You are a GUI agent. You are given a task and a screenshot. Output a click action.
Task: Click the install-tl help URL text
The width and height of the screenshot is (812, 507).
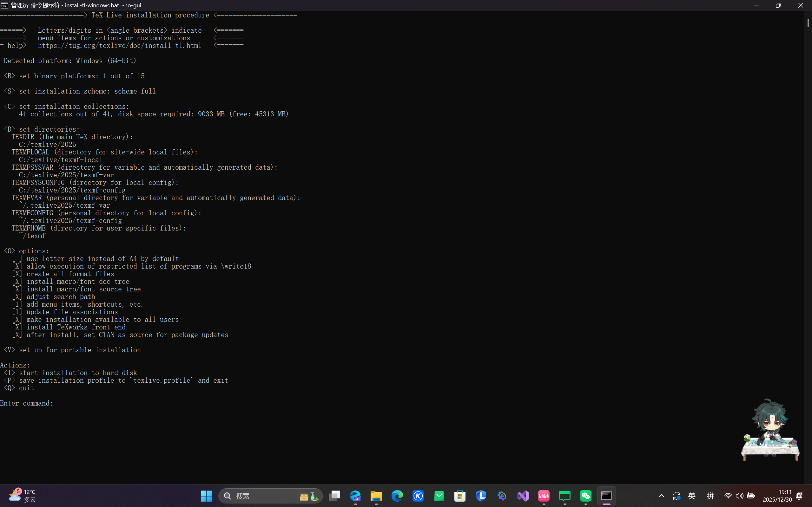pyautogui.click(x=119, y=46)
